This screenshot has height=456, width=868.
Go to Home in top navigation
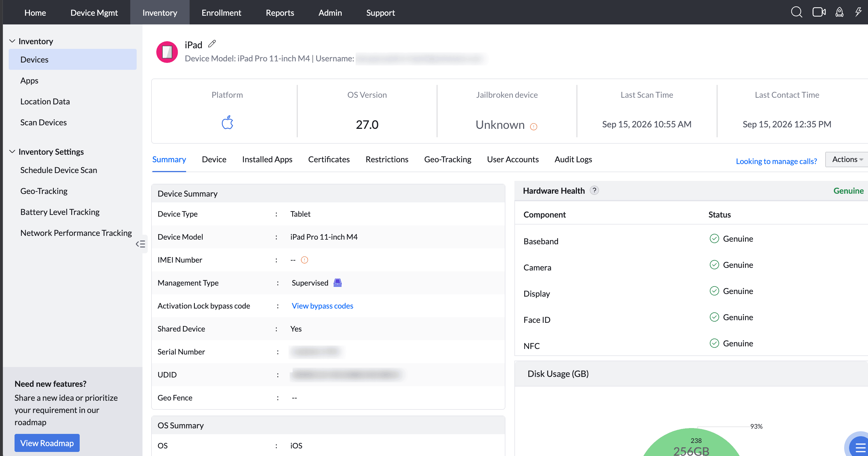(x=35, y=13)
